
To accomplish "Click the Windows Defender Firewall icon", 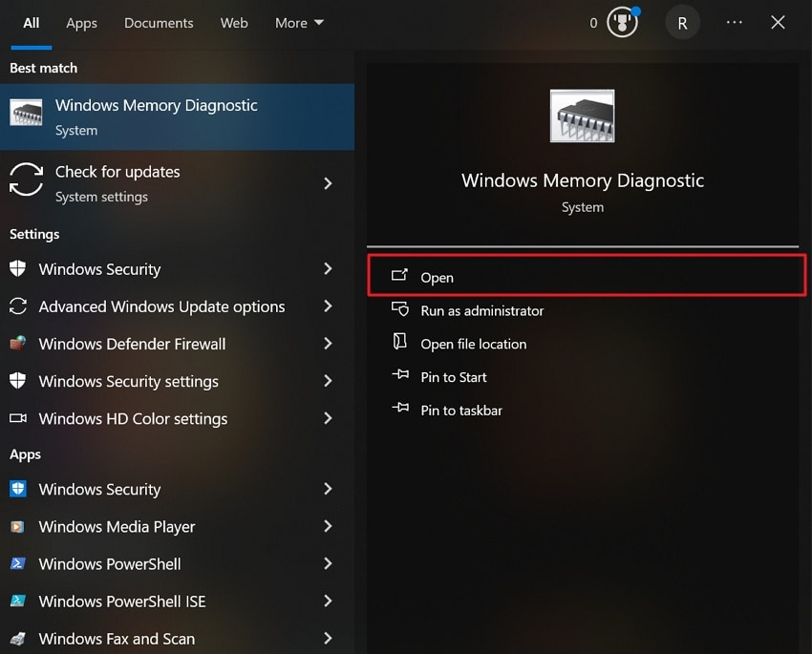I will tap(20, 344).
